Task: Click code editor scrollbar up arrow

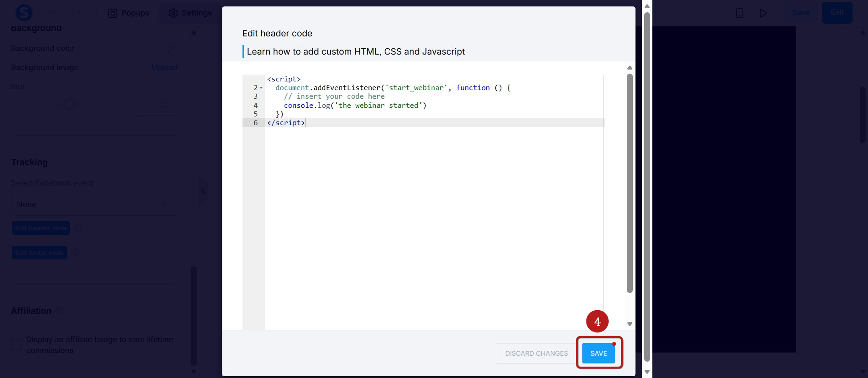Action: (630, 68)
